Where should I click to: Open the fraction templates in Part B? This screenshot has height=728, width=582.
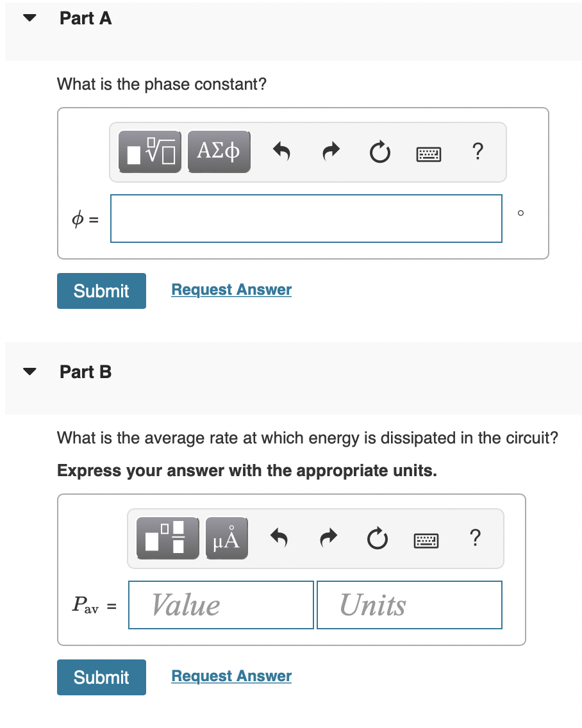click(168, 538)
